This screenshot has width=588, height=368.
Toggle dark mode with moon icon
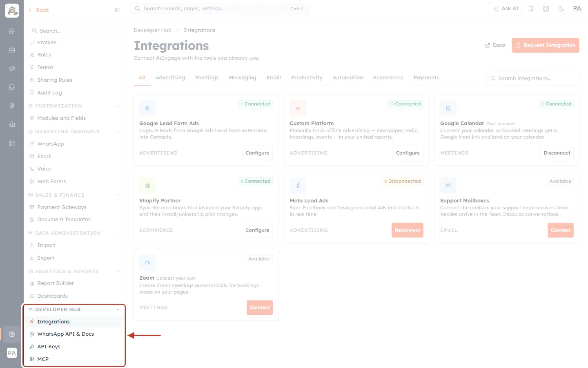coord(561,9)
